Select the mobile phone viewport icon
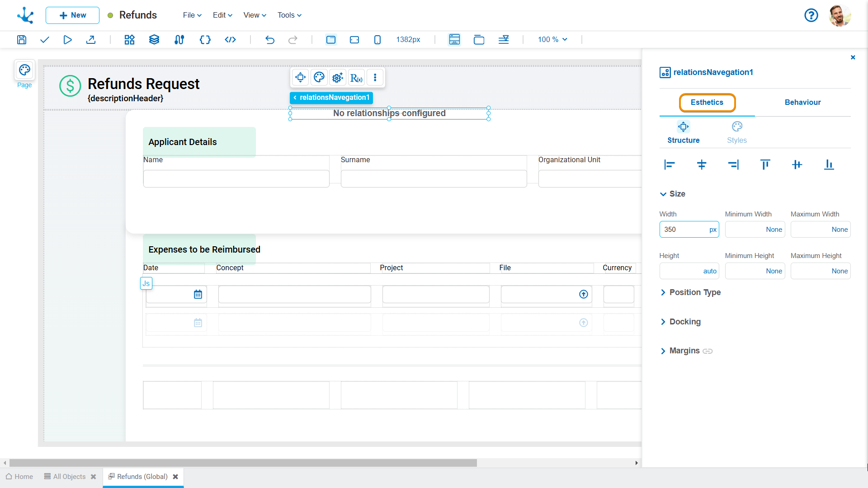Image resolution: width=868 pixels, height=488 pixels. tap(377, 40)
